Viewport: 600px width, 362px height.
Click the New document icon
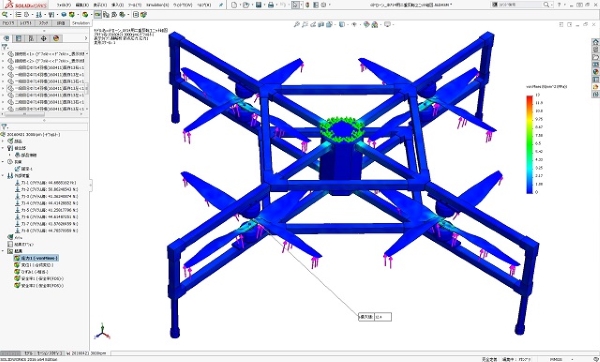pyautogui.click(x=234, y=5)
